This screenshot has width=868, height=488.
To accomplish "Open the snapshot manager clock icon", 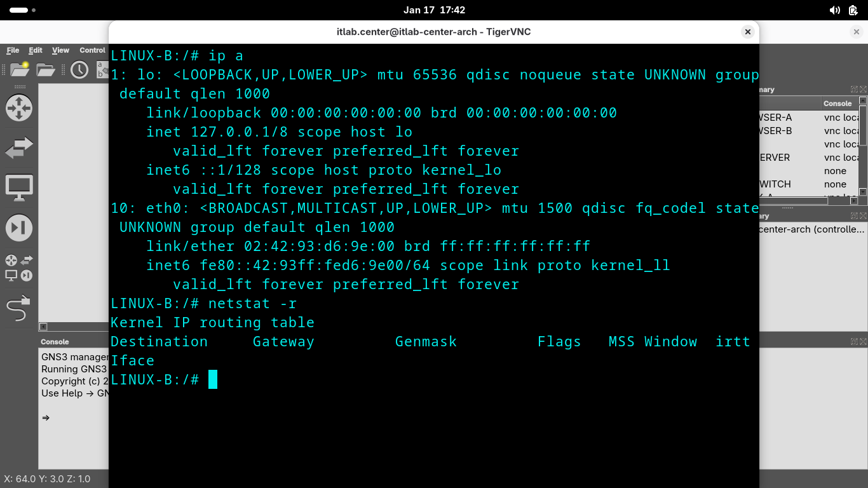I will (79, 69).
